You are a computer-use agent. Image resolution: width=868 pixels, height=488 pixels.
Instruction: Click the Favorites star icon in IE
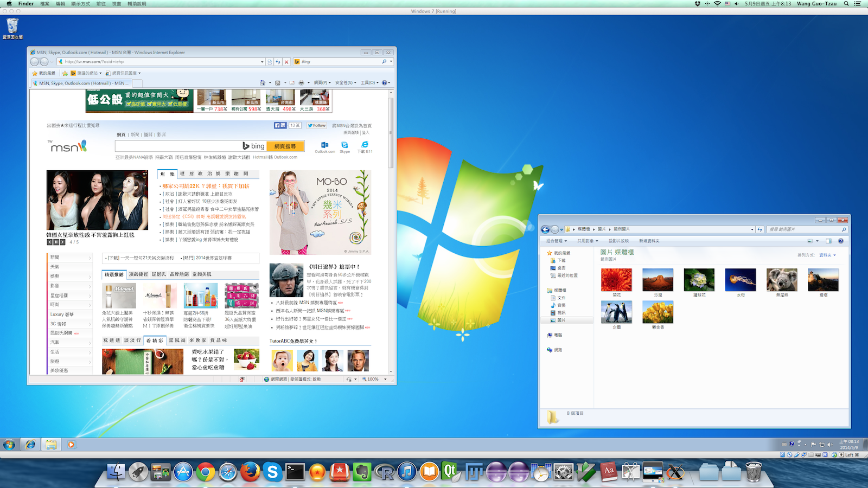[x=34, y=73]
